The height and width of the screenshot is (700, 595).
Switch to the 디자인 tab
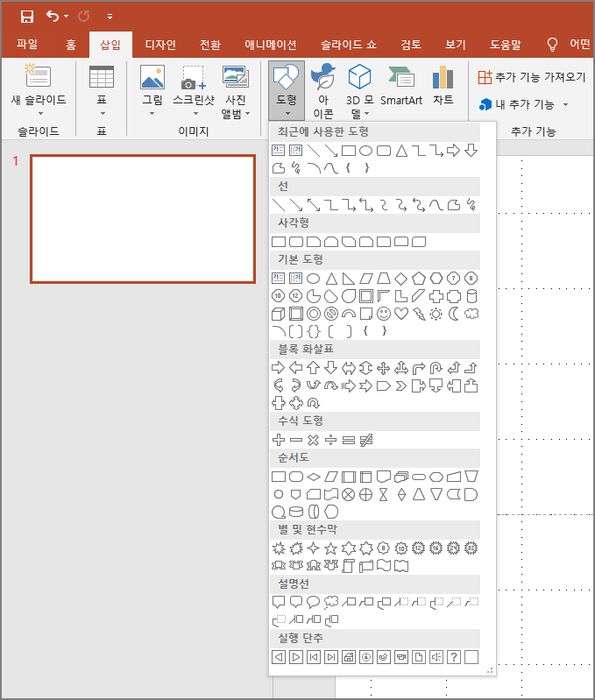160,44
